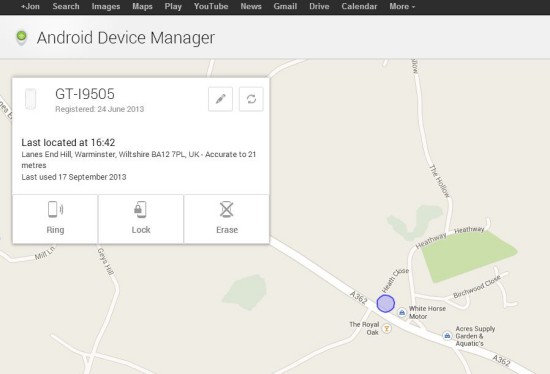Click White Horse Motor shop marker icon
This screenshot has width=550, height=374.
coord(402,312)
